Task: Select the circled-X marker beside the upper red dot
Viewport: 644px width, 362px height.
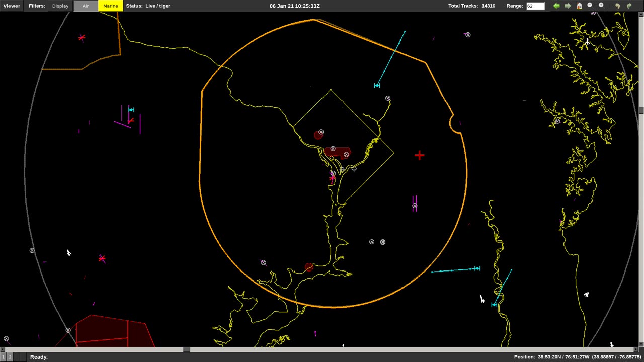Action: tap(321, 132)
